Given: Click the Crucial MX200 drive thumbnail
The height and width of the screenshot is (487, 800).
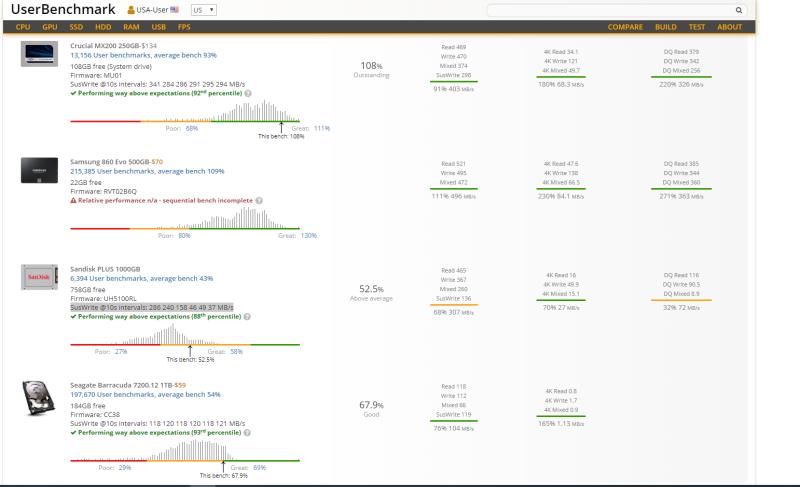Looking at the screenshot, I should pos(39,54).
